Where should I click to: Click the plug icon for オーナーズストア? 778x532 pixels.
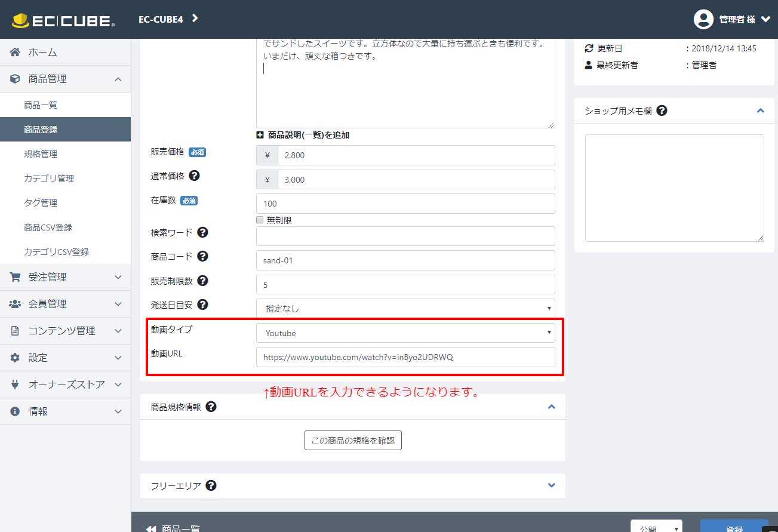[x=16, y=385]
